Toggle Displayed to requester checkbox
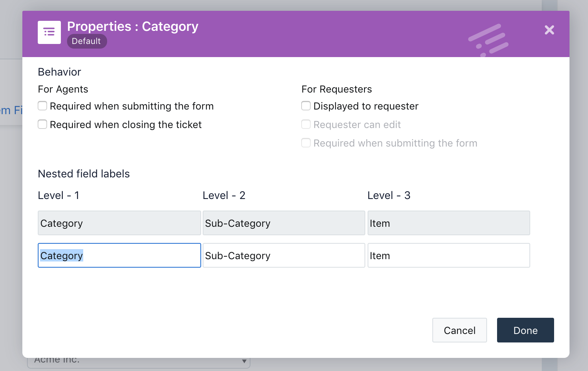Viewport: 588px width, 371px height. (306, 106)
